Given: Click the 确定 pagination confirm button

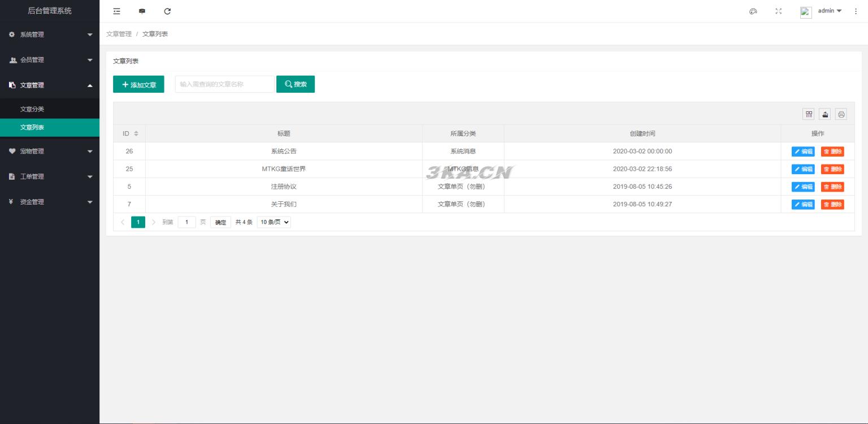Looking at the screenshot, I should pyautogui.click(x=220, y=222).
